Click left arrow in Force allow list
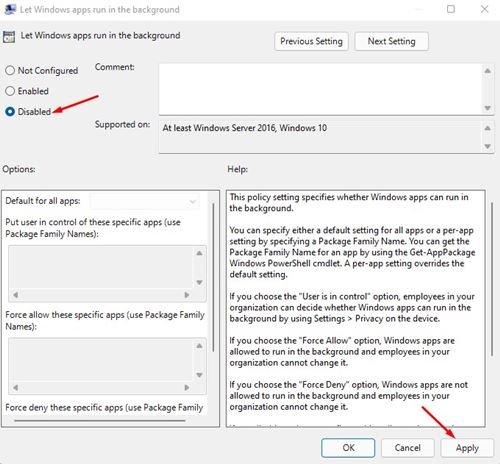 pos(15,388)
